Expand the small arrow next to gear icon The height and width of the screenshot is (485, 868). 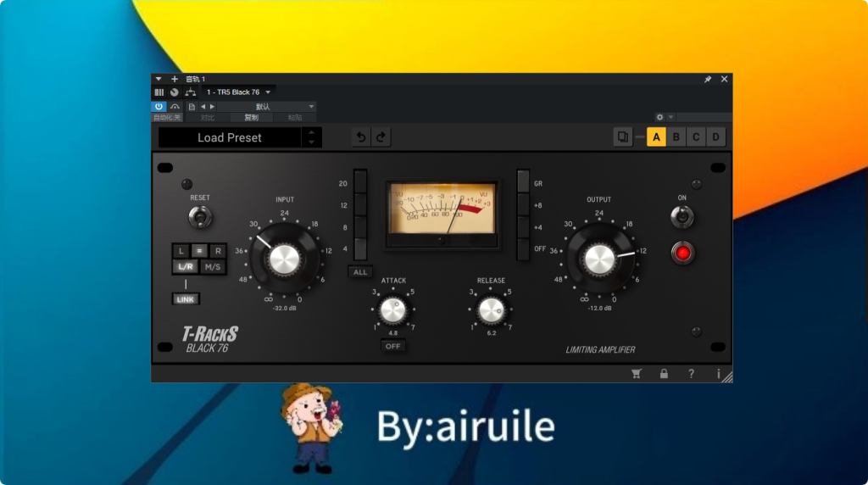(x=671, y=117)
